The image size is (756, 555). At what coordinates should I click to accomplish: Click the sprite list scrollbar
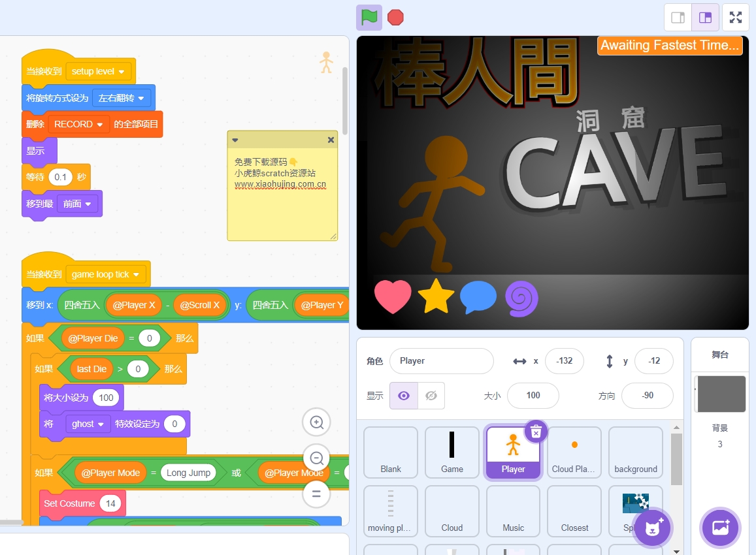676,459
